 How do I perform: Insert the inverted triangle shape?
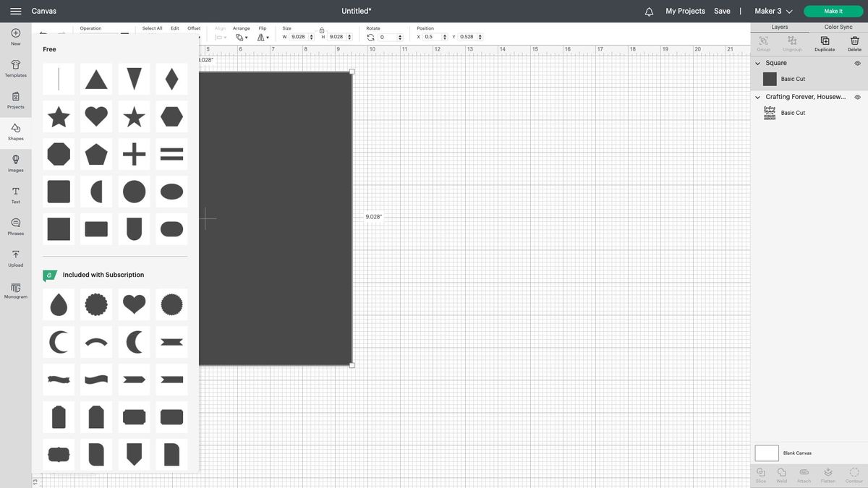coord(134,79)
